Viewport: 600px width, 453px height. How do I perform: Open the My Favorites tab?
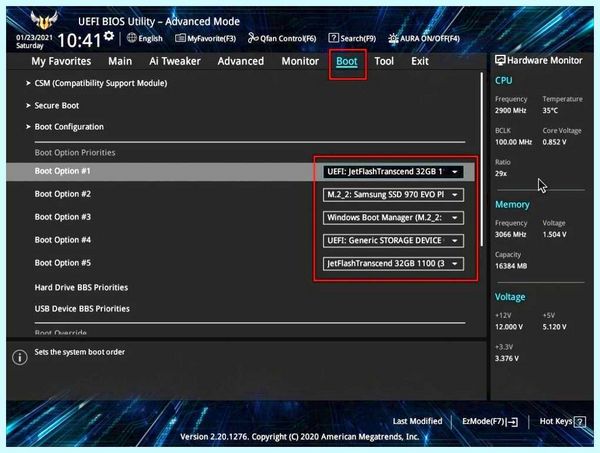coord(61,61)
